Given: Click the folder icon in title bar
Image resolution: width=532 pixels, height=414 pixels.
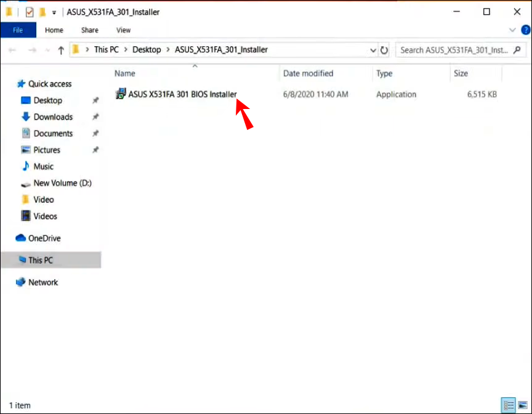Looking at the screenshot, I should pyautogui.click(x=9, y=12).
